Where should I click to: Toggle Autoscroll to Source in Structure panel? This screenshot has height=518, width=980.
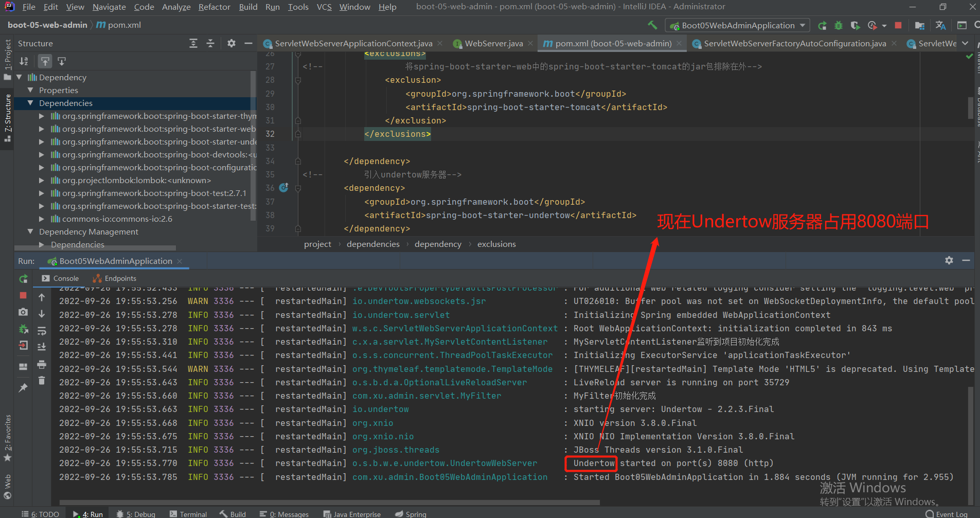coord(45,61)
